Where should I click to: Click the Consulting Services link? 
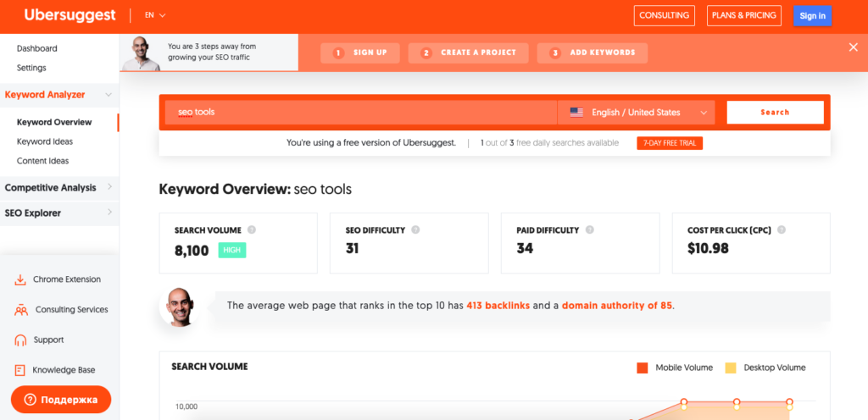coord(72,310)
